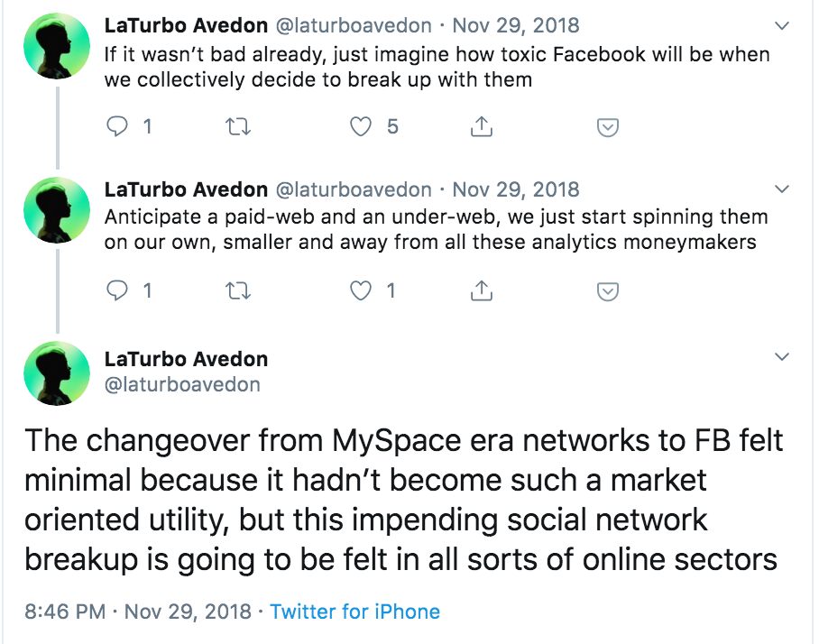This screenshot has width=819, height=644.
Task: Reply to the paid-web tweet
Action: [117, 290]
